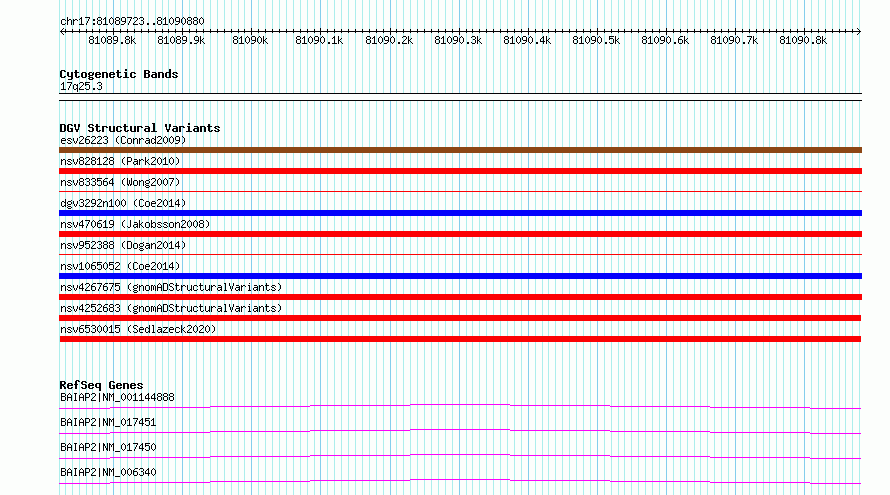This screenshot has width=890, height=495.
Task: Click the 81090.1k ruler tick label
Action: point(319,40)
